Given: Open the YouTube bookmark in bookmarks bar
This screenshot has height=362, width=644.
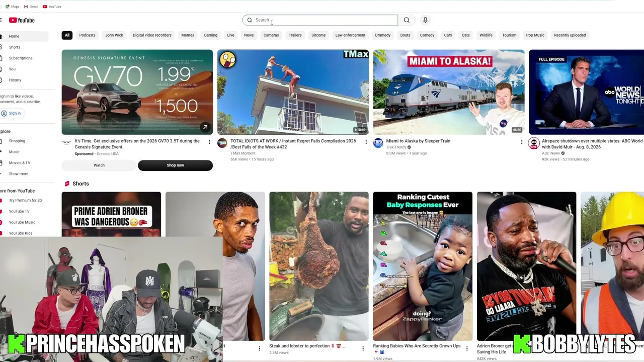Looking at the screenshot, I should tap(52, 7).
